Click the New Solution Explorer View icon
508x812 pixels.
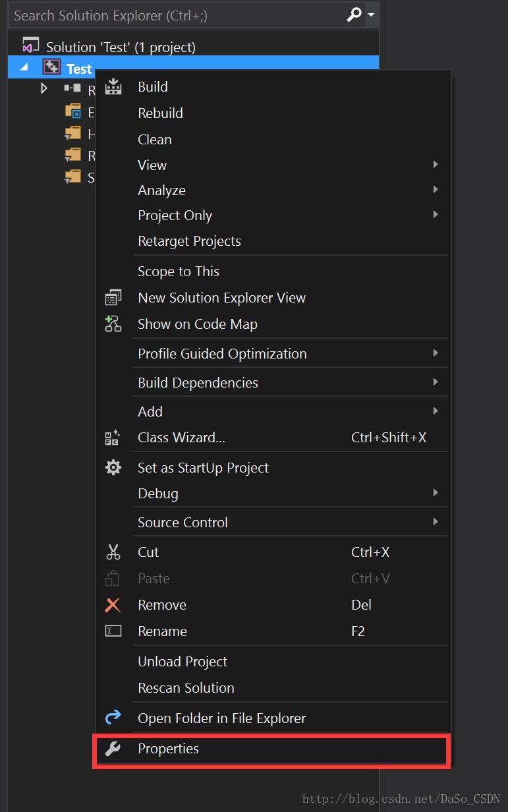(x=113, y=298)
